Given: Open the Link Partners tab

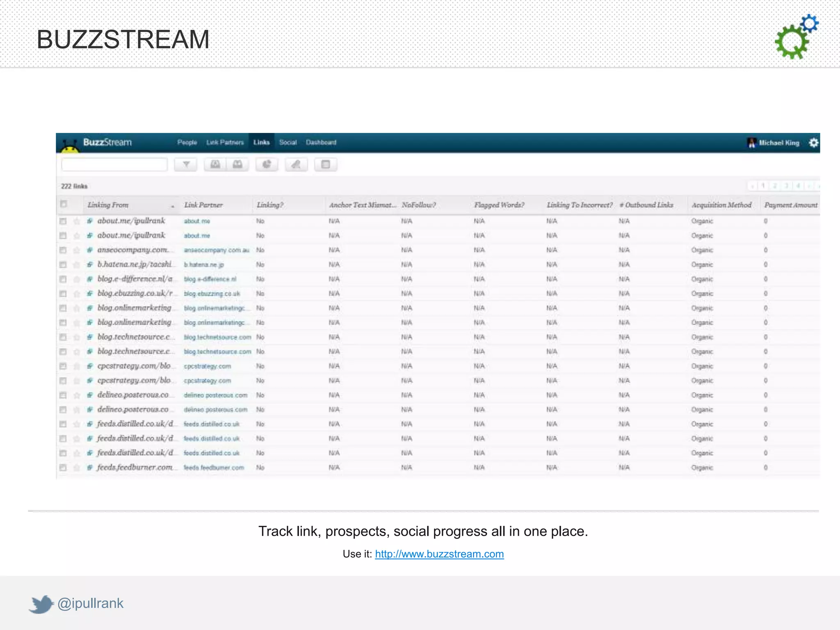Looking at the screenshot, I should (x=225, y=142).
